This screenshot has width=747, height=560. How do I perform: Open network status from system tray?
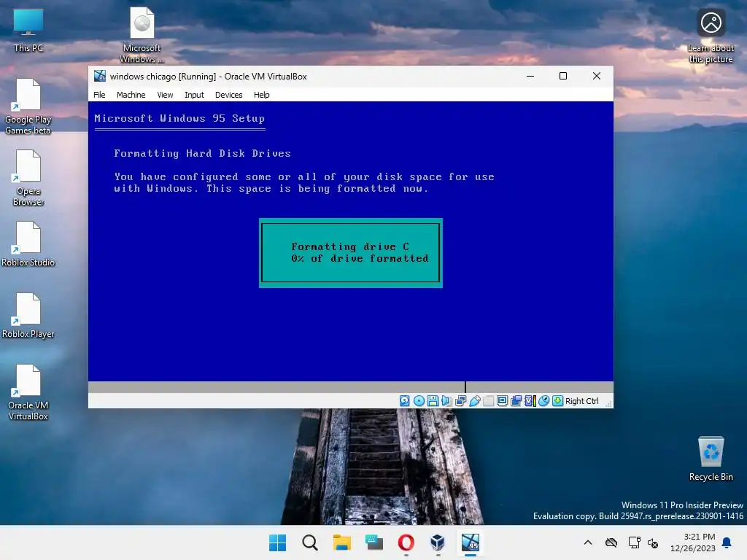click(x=634, y=542)
